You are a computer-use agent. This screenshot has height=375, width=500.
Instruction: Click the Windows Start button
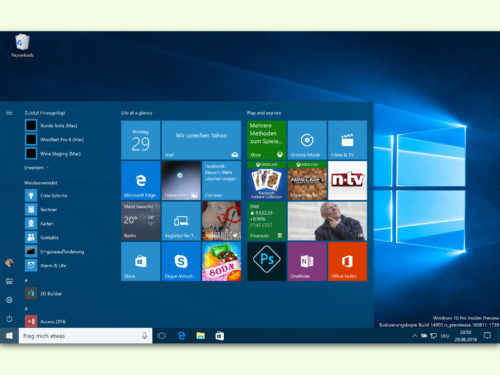click(9, 336)
